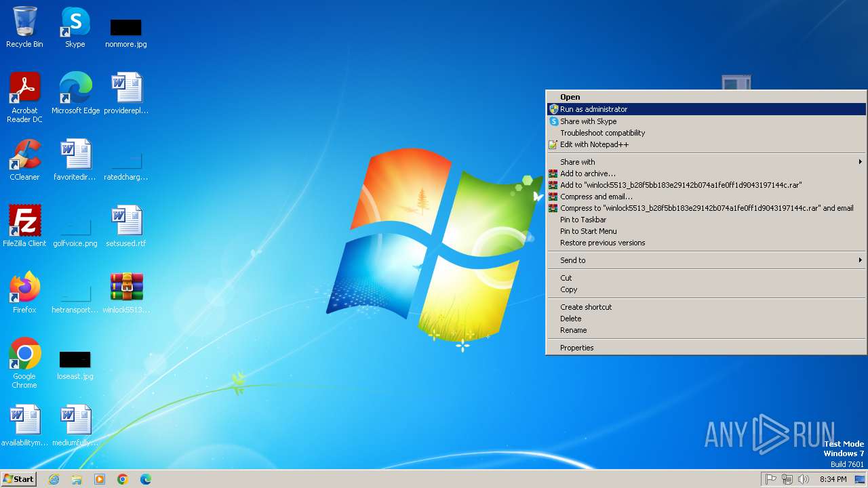
Task: Open Windows Media Player from the taskbar
Action: (x=100, y=479)
